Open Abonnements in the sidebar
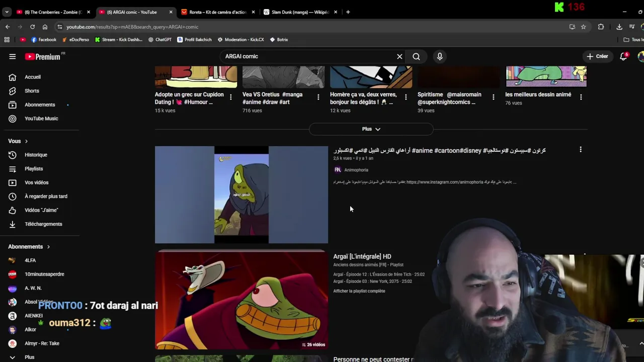The image size is (644, 362). (40, 105)
